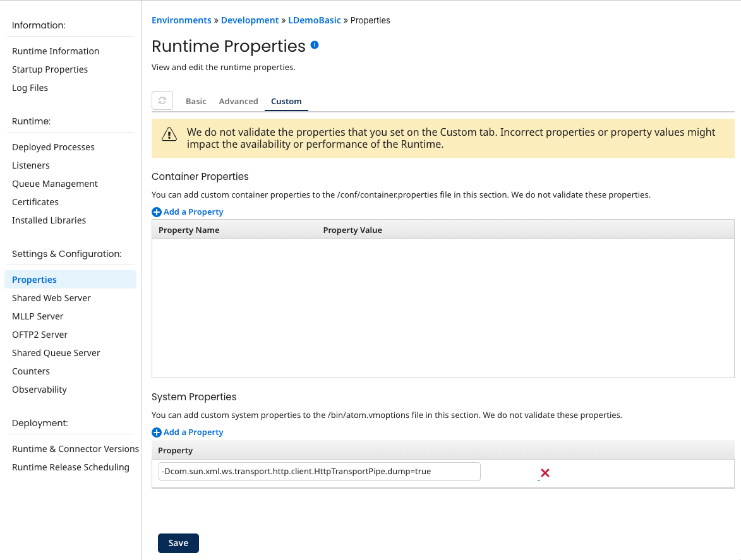Select Shared Web Server settings
Screen dimensions: 741x560
[51, 298]
